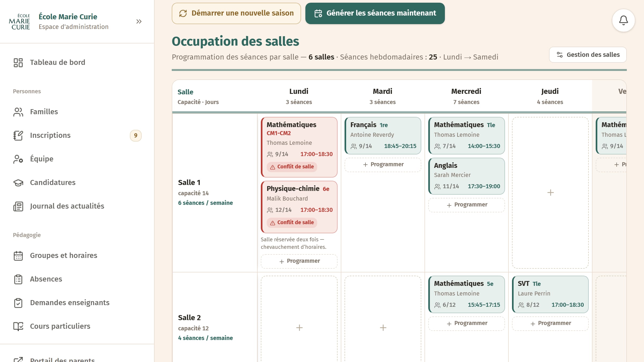Click the Groupes et horaires calendar icon
The height and width of the screenshot is (362, 644).
pyautogui.click(x=18, y=256)
